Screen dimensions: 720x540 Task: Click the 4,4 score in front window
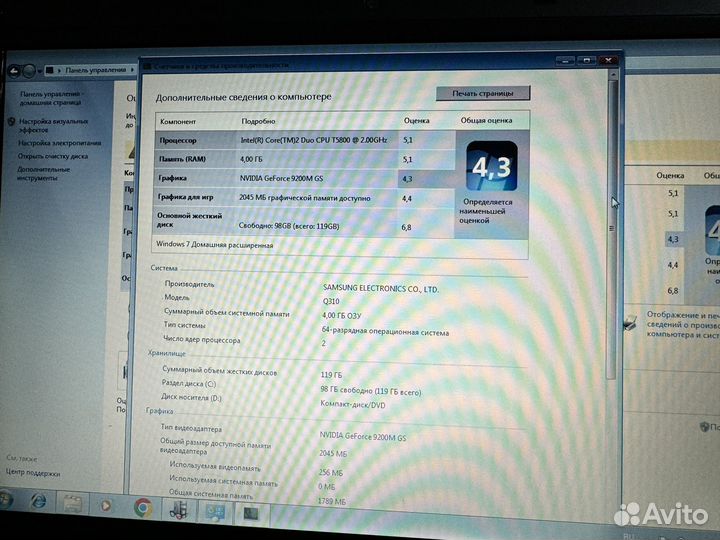[407, 199]
